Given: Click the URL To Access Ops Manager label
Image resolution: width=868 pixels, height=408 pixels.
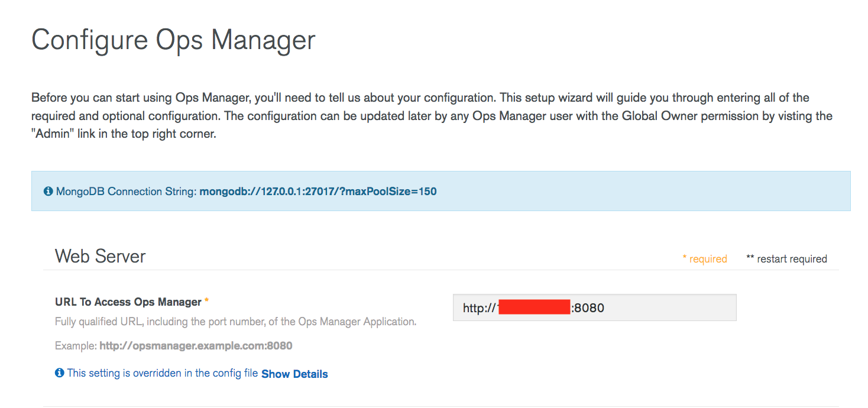Looking at the screenshot, I should (x=128, y=302).
